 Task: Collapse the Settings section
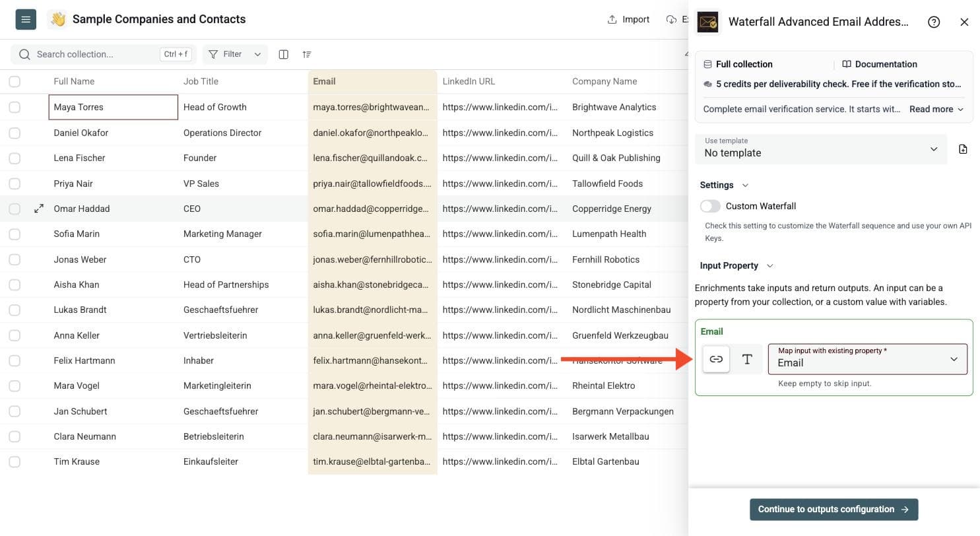coord(724,185)
